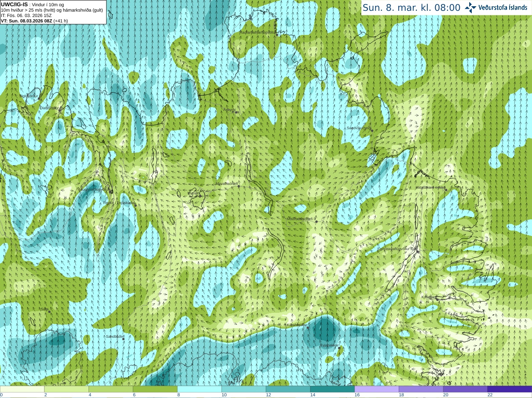Click the dark indigo legend swatch above 22
This screenshot has width=532, height=398.
pos(510,389)
